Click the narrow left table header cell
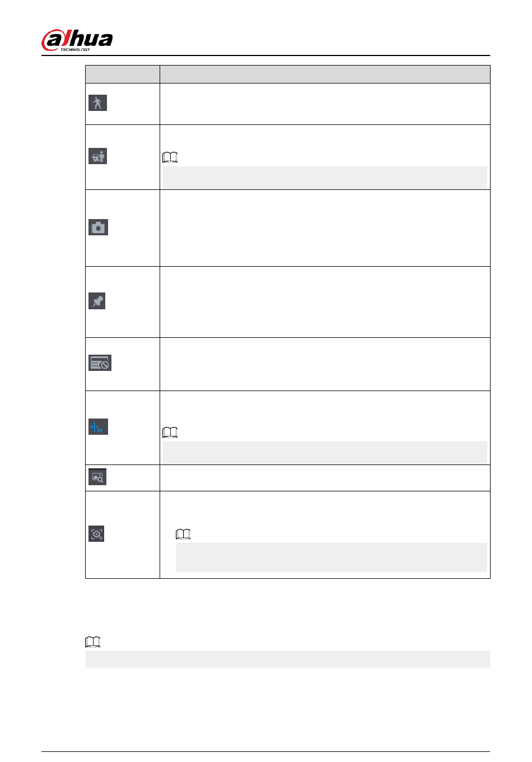532x762 pixels. coord(123,75)
